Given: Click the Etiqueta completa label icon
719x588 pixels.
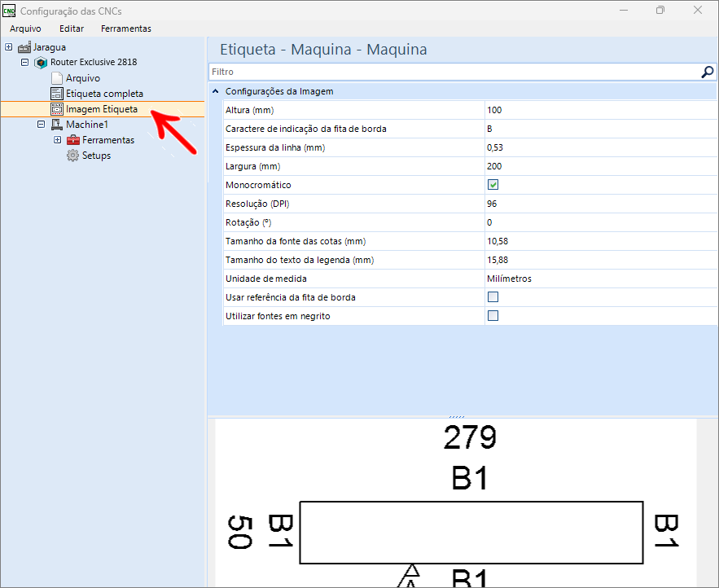Looking at the screenshot, I should click(57, 94).
